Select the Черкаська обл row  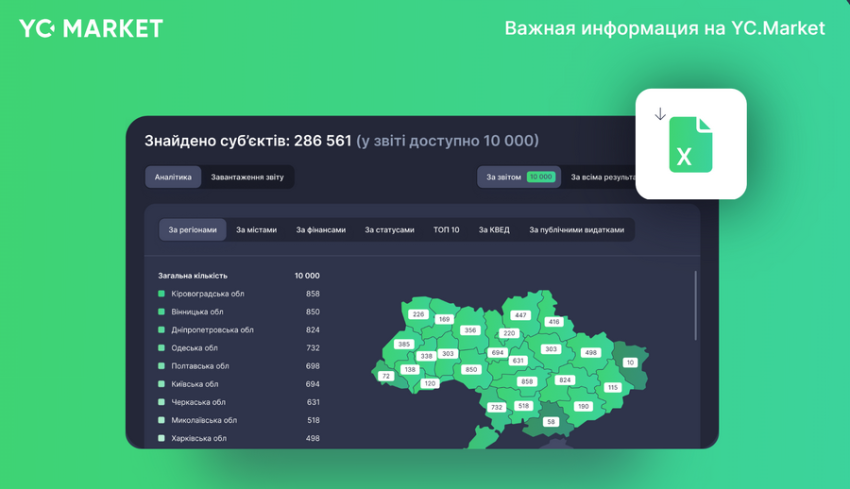click(x=239, y=402)
